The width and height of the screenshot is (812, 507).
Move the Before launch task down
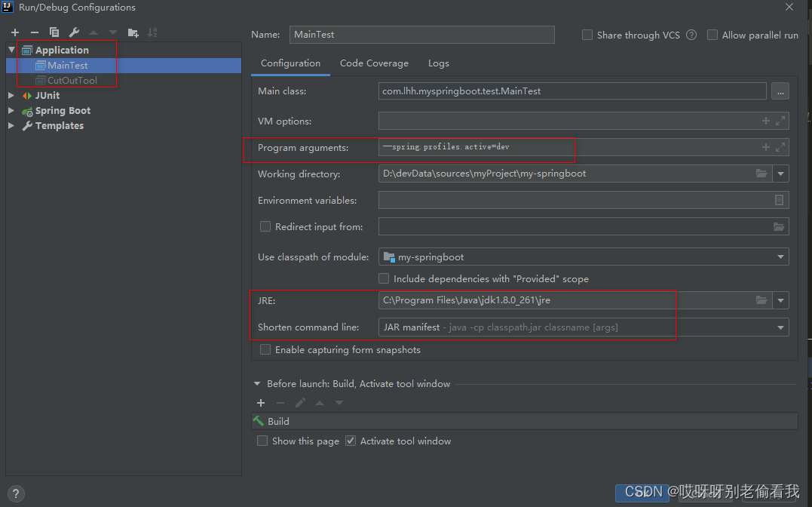coord(339,403)
